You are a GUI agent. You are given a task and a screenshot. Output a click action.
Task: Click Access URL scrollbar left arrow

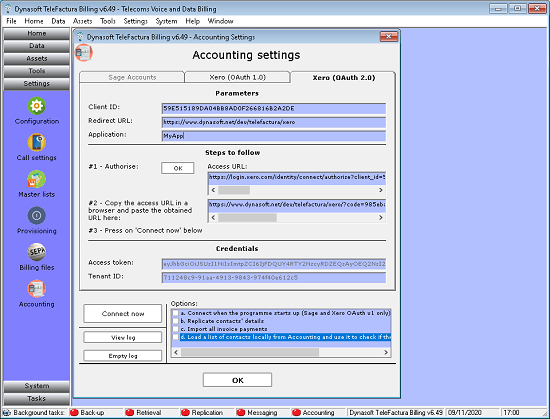pos(213,190)
